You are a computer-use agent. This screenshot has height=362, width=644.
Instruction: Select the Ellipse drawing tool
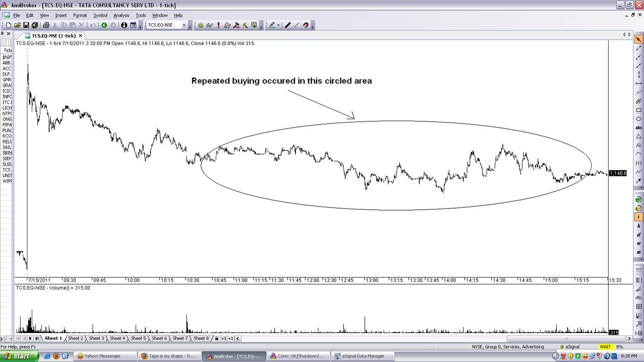[638, 119]
